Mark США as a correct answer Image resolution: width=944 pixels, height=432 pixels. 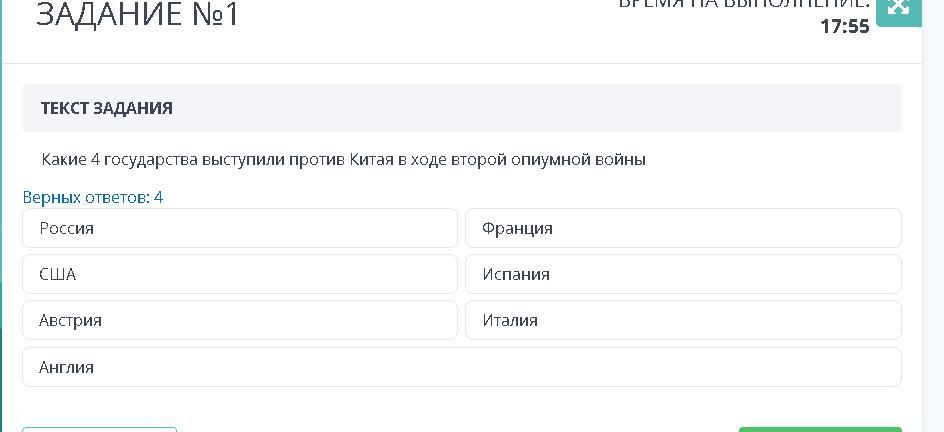(240, 274)
